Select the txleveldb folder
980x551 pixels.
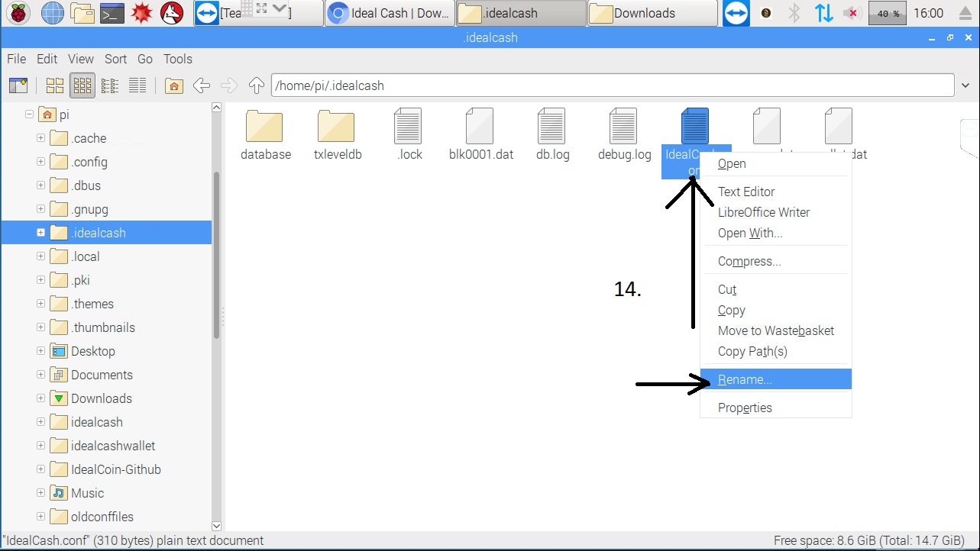[x=338, y=136]
